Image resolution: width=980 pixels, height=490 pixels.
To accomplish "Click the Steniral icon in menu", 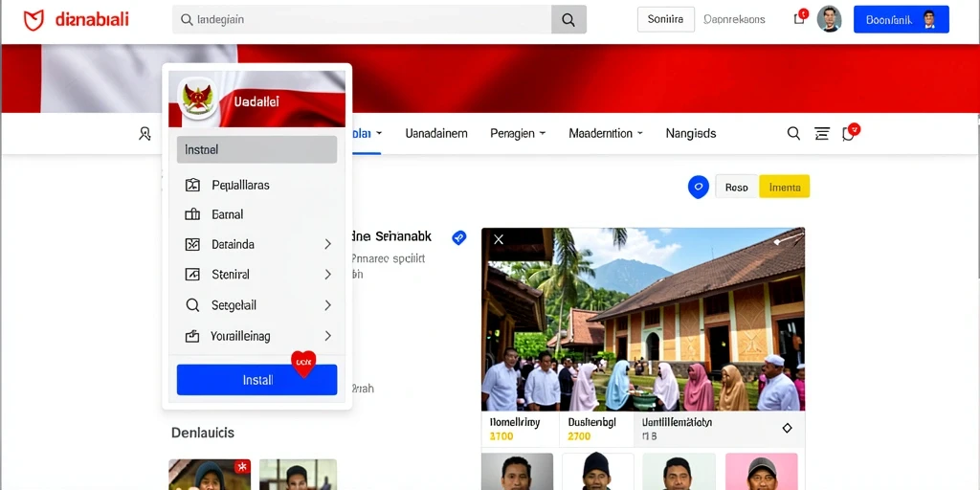I will click(x=192, y=275).
